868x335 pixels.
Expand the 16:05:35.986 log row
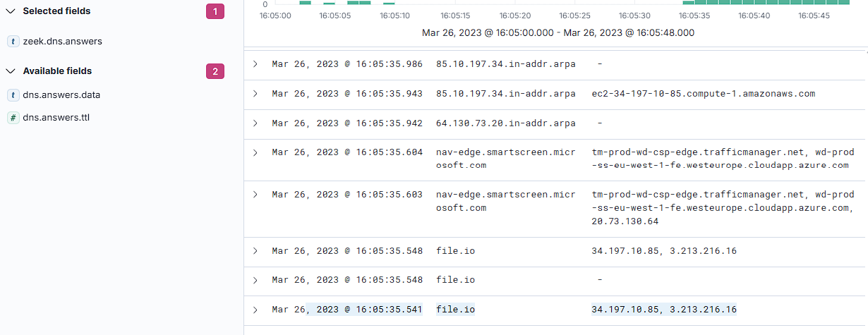[255, 64]
